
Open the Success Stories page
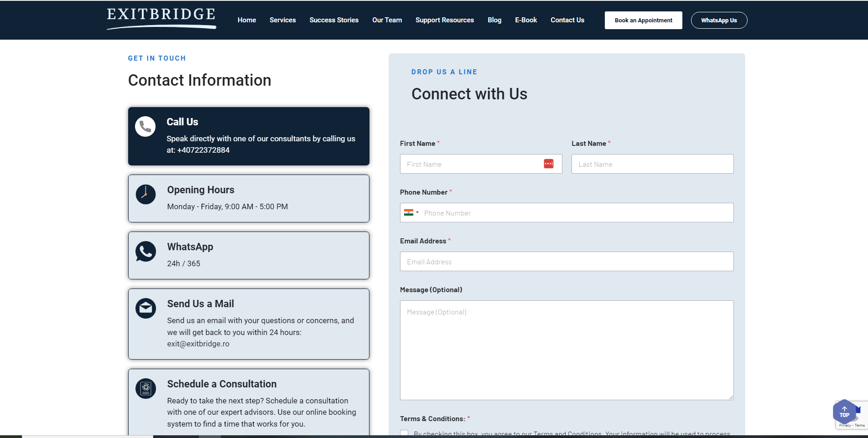point(334,20)
